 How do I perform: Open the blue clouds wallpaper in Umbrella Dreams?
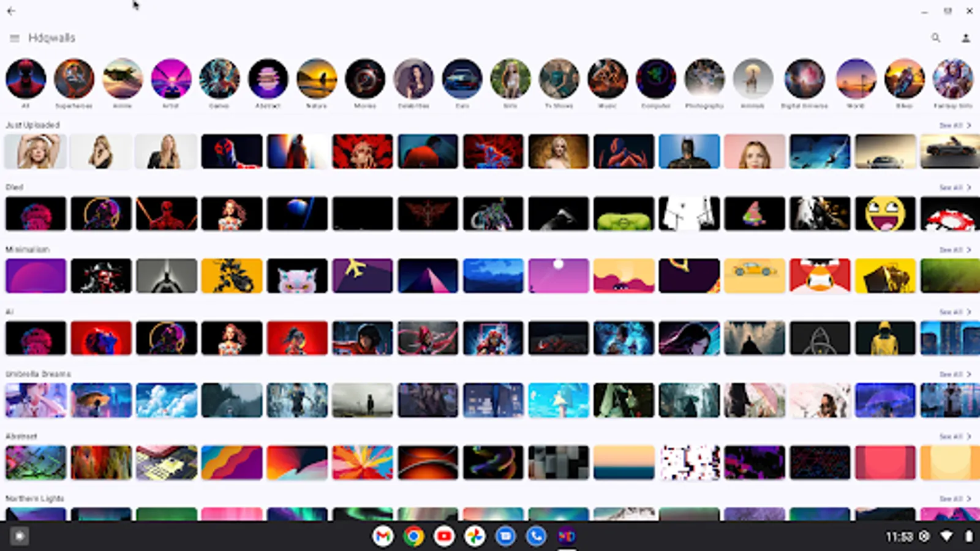(x=167, y=400)
